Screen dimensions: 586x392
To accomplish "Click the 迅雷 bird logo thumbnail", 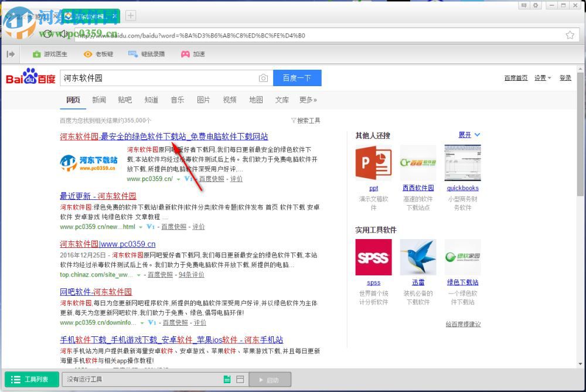I will [x=418, y=257].
